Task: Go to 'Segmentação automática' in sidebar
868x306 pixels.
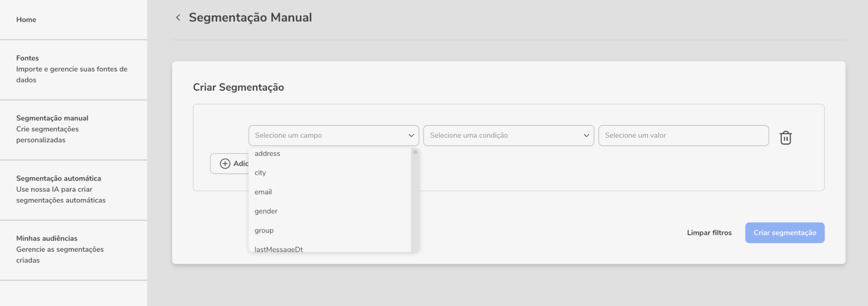Action: [73, 190]
